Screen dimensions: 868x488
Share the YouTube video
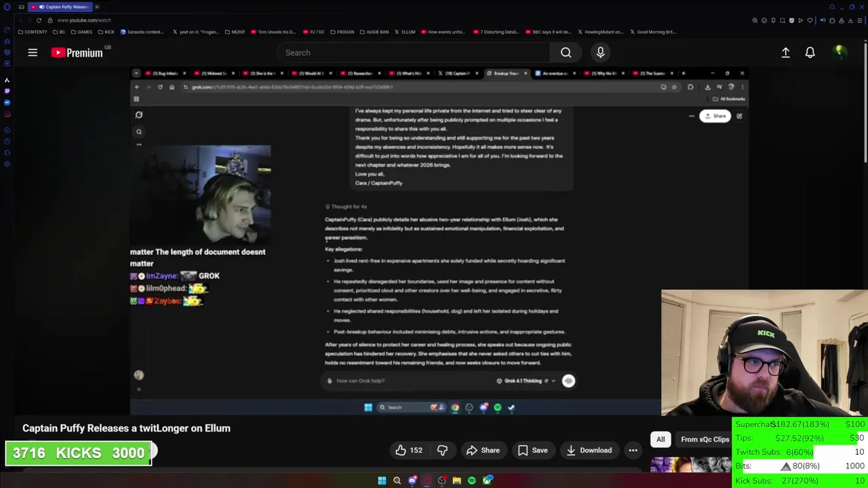[x=482, y=450]
